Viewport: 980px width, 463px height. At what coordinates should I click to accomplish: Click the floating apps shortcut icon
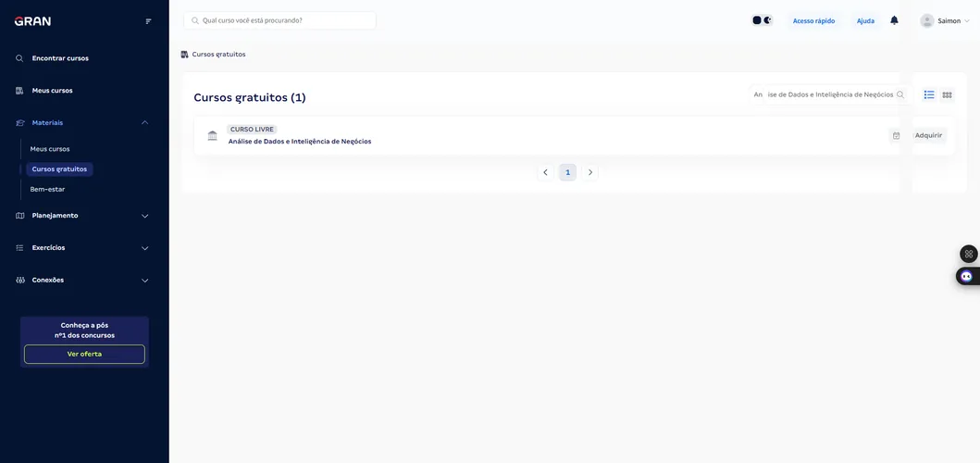click(x=969, y=254)
